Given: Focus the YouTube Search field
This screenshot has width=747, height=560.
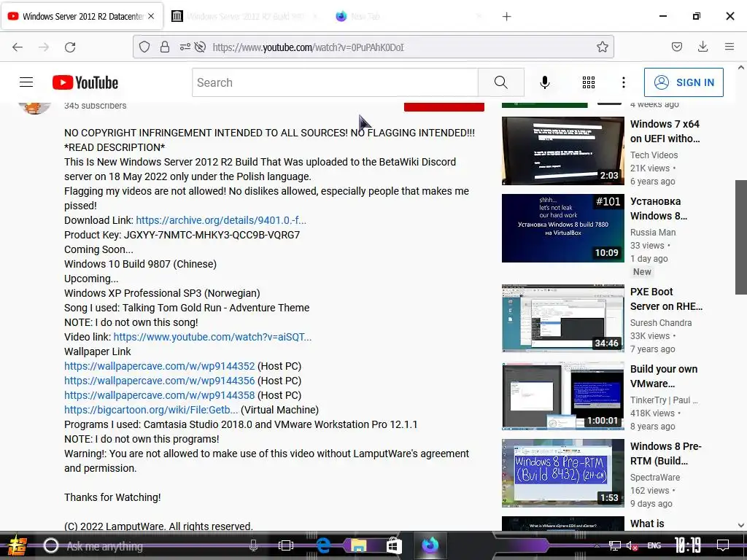Looking at the screenshot, I should [x=336, y=82].
